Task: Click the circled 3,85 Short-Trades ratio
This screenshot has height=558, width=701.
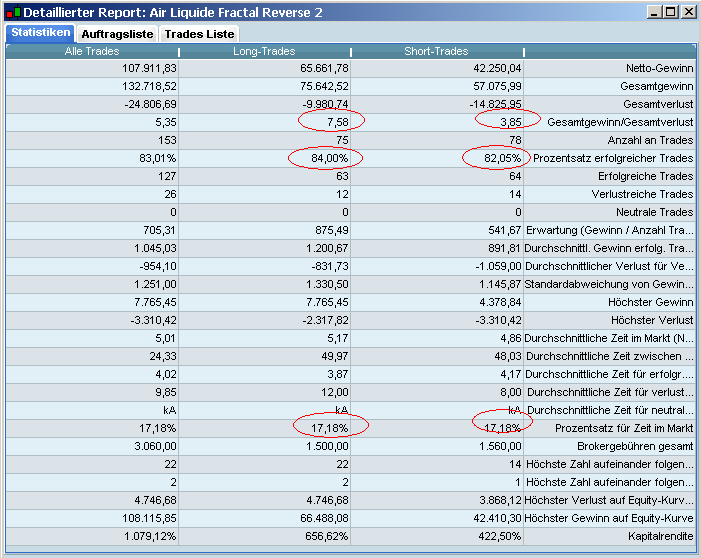Action: tap(507, 122)
